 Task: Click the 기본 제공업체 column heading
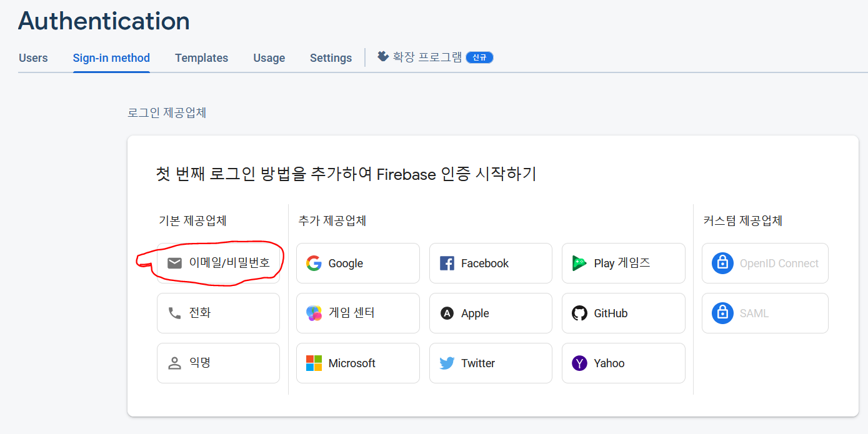pos(192,220)
